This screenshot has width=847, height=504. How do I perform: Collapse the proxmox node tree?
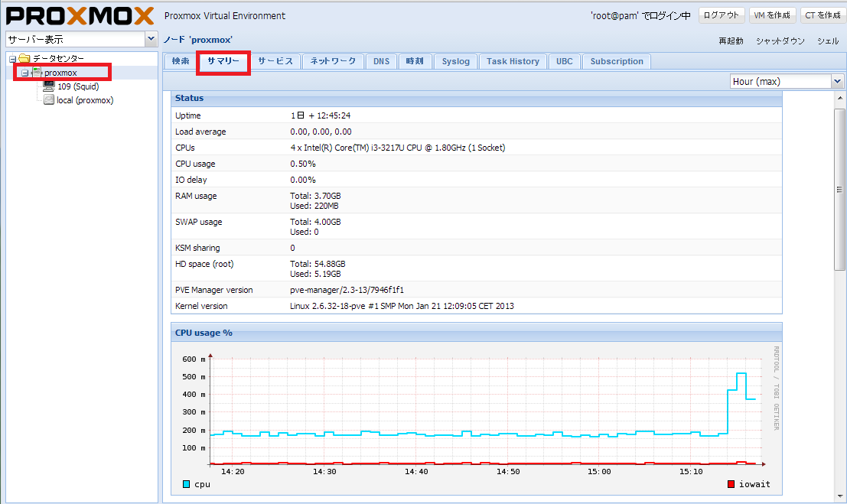click(24, 73)
